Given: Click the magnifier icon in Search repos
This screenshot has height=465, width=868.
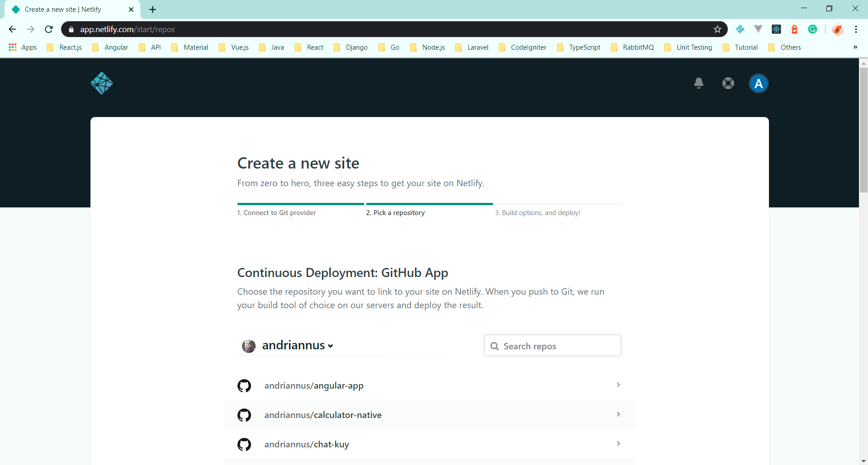Looking at the screenshot, I should (x=495, y=346).
